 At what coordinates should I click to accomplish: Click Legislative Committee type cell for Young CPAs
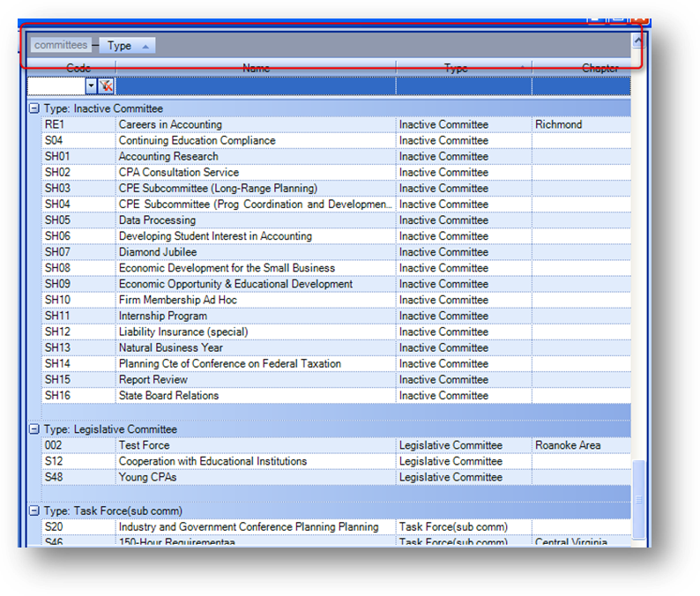click(464, 477)
